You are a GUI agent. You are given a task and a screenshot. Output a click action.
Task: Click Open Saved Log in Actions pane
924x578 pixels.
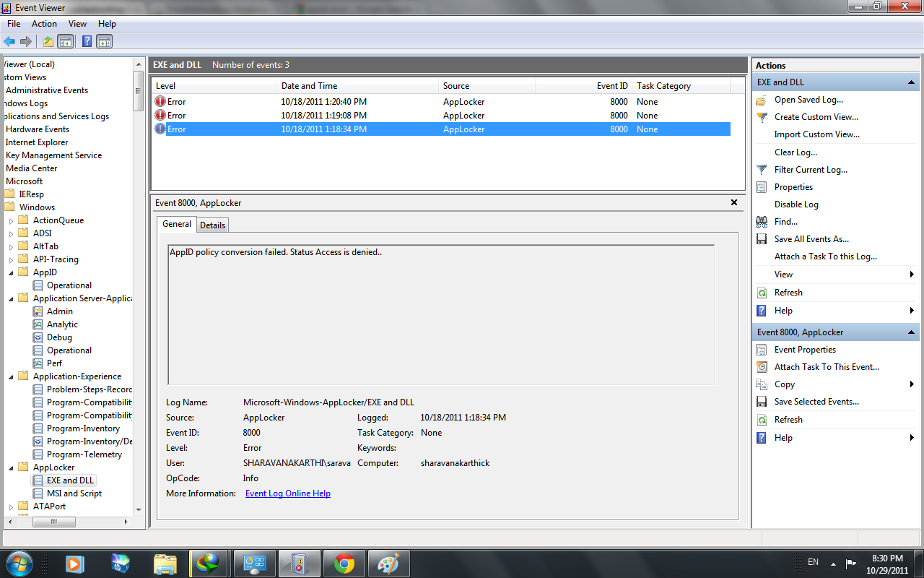(808, 100)
